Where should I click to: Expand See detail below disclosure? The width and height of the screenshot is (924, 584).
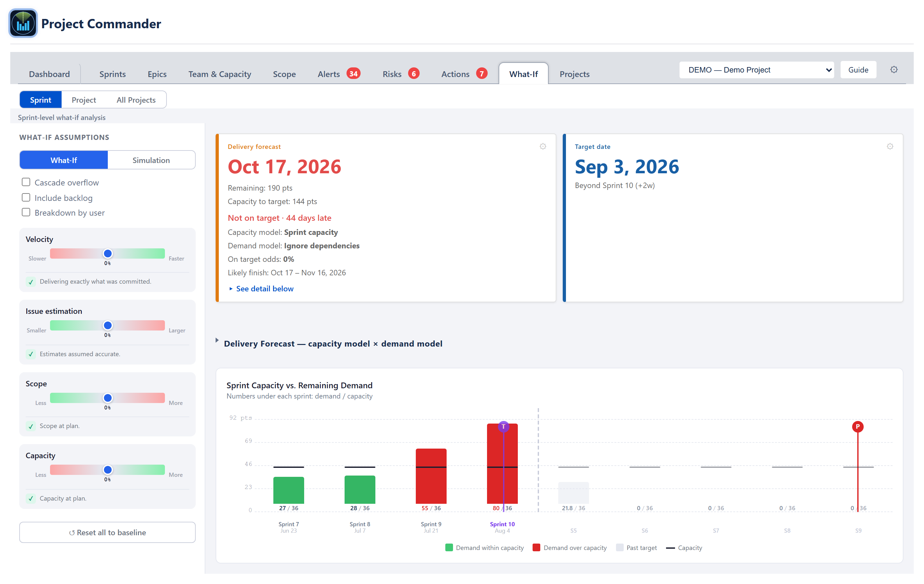click(261, 288)
